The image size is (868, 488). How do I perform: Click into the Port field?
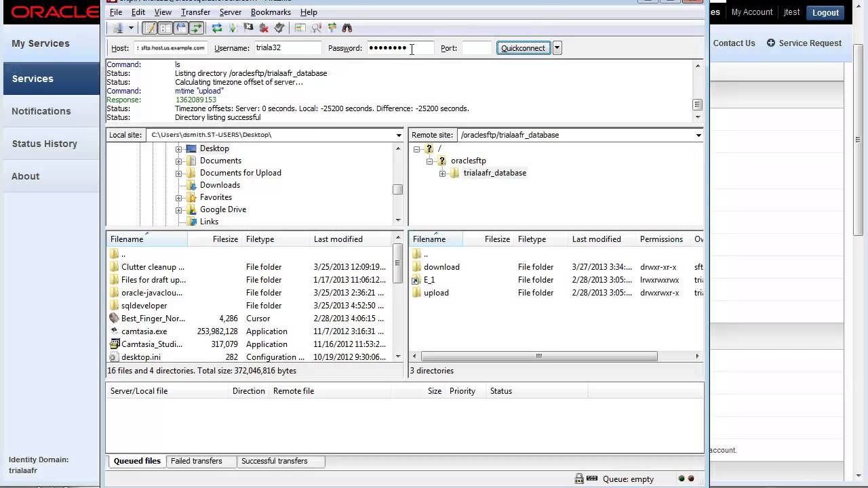coord(476,48)
